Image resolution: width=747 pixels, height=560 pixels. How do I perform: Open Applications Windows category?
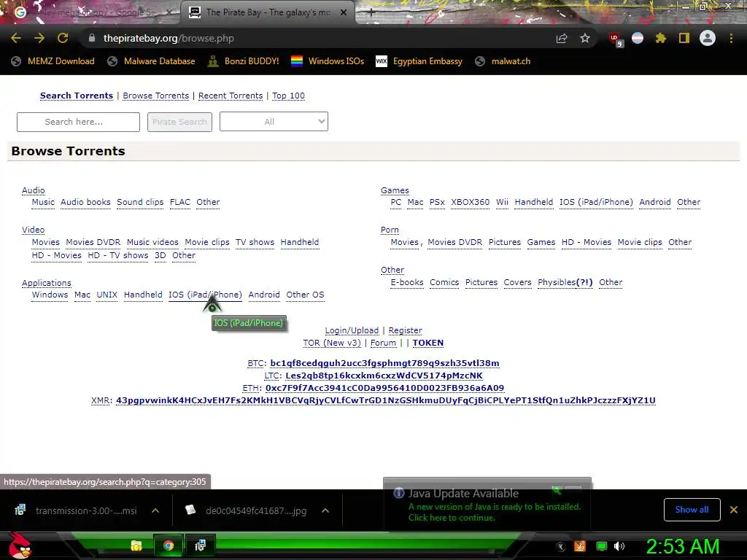[x=50, y=295]
